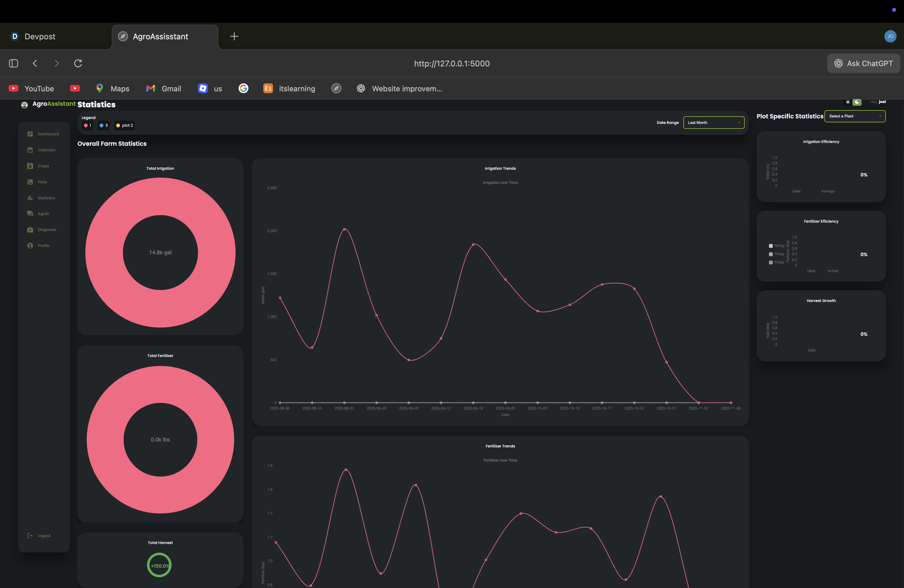Image resolution: width=904 pixels, height=588 pixels.
Task: Switch to the Devpost browser tab
Action: pyautogui.click(x=40, y=37)
